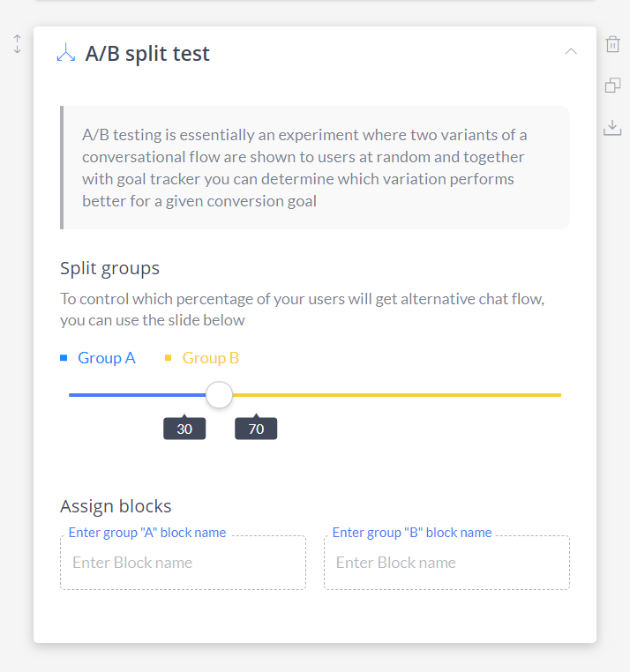630x672 pixels.
Task: Click the up-down reorder arrows icon
Action: coord(17,44)
